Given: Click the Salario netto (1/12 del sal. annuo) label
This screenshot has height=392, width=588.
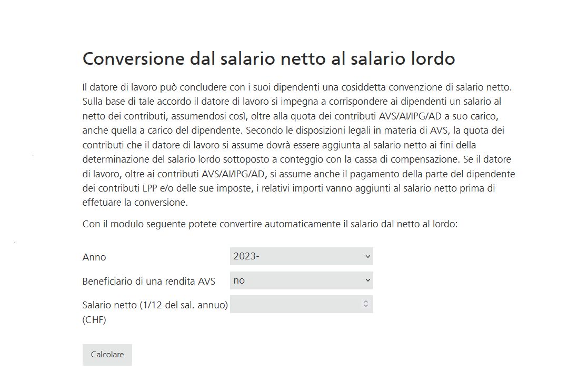Looking at the screenshot, I should (x=154, y=304).
